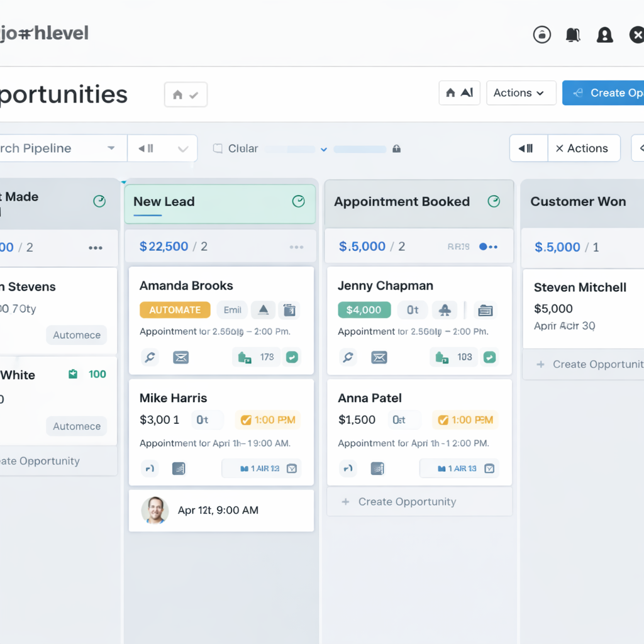Screen dimensions: 644x644
Task: Open the user profile icon
Action: tap(604, 35)
